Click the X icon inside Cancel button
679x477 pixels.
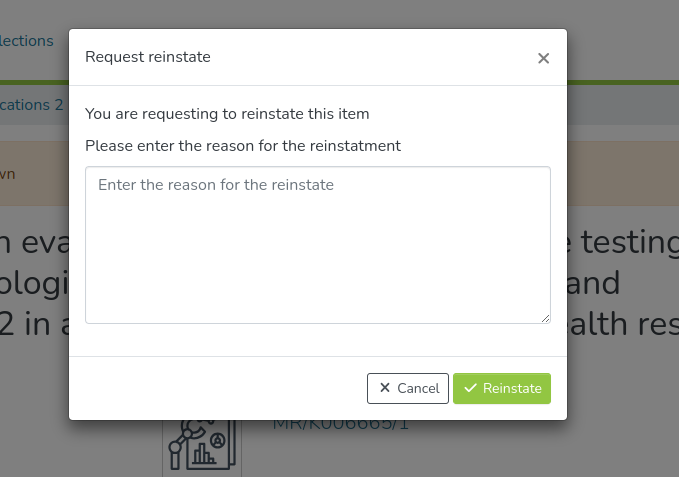tap(385, 388)
